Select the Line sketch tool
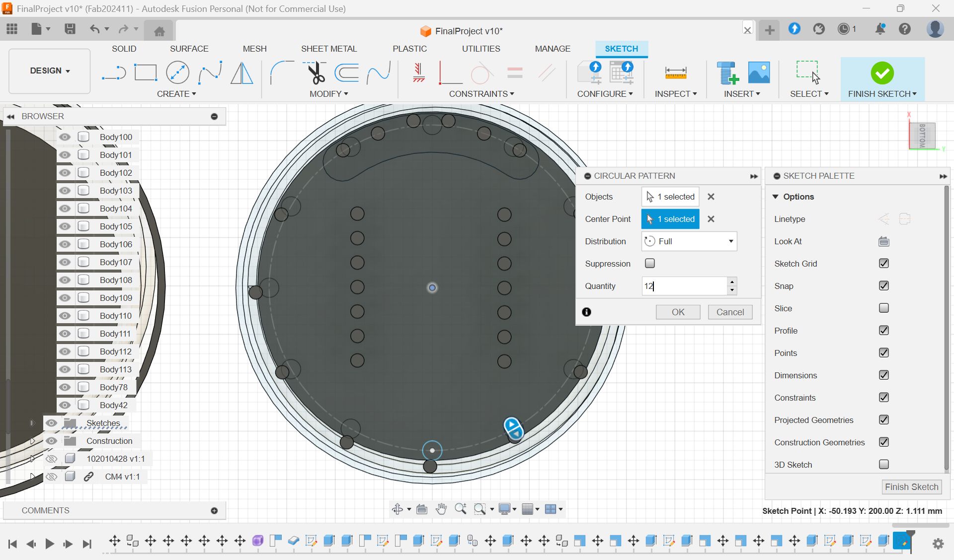This screenshot has height=560, width=954. [x=114, y=73]
